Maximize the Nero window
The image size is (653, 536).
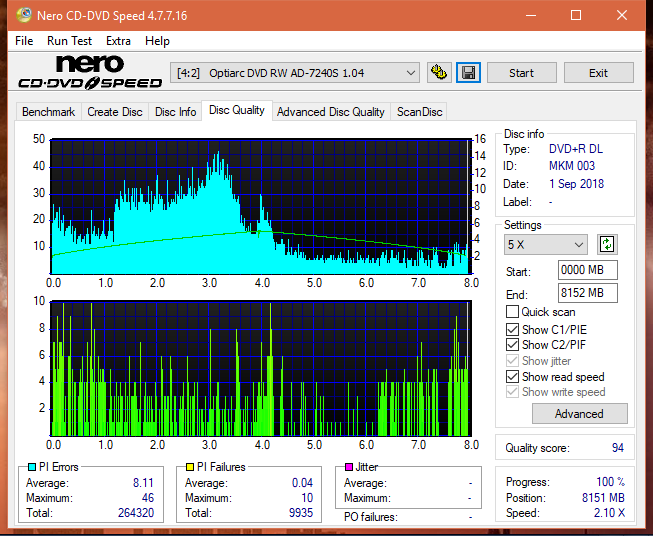click(x=576, y=15)
